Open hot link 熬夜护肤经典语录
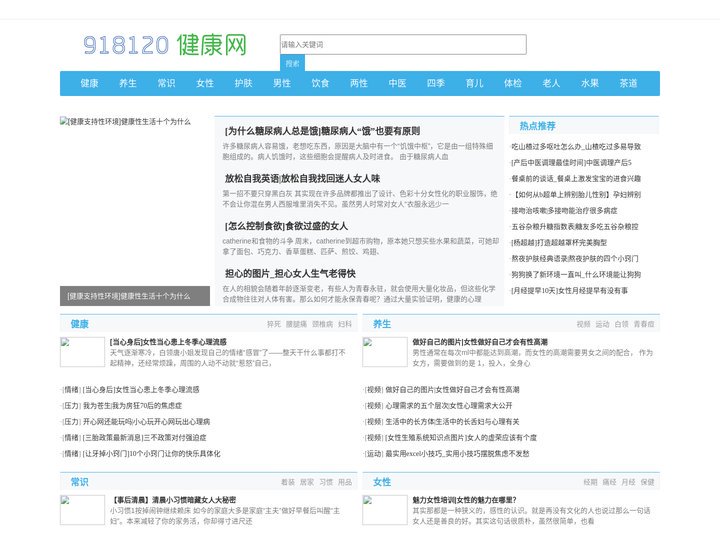Viewport: 720px width, 540px height. click(575, 259)
